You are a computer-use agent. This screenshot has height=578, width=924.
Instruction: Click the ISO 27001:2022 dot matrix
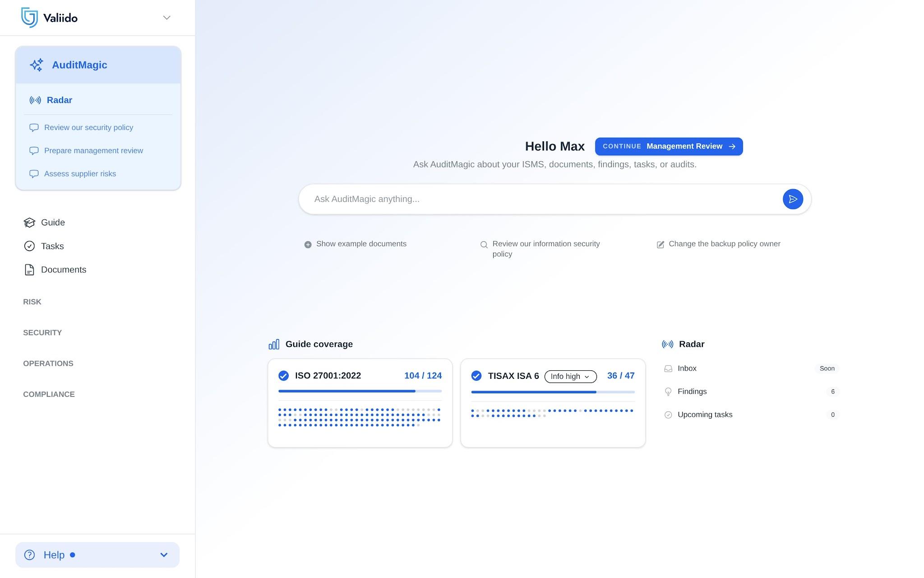[x=360, y=417]
